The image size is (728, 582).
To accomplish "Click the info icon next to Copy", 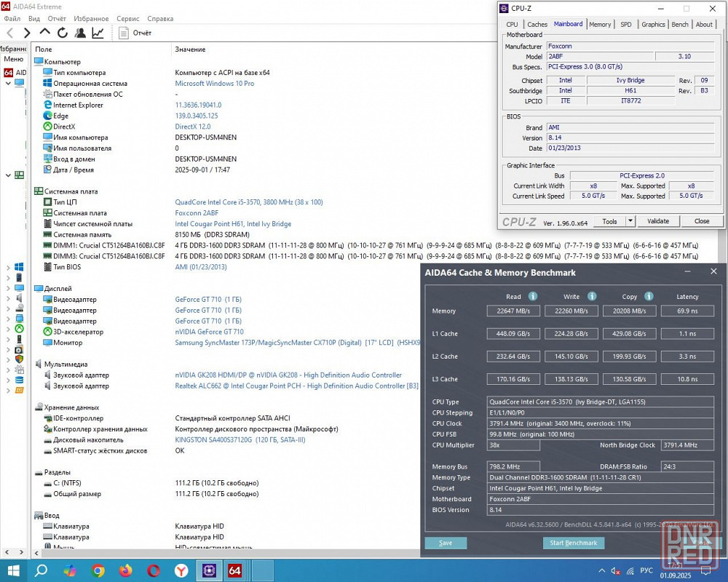I will [x=649, y=296].
